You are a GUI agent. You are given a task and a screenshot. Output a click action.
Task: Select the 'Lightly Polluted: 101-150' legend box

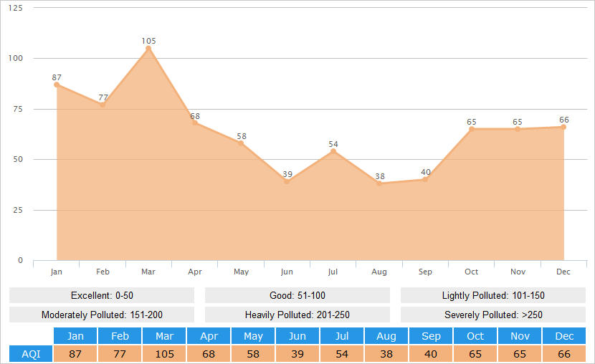[493, 295]
